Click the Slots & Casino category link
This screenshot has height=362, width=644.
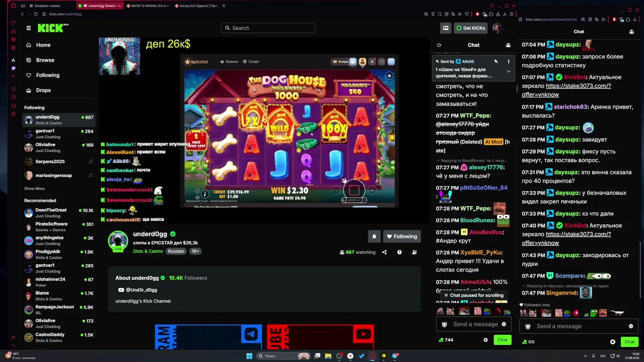point(148,251)
